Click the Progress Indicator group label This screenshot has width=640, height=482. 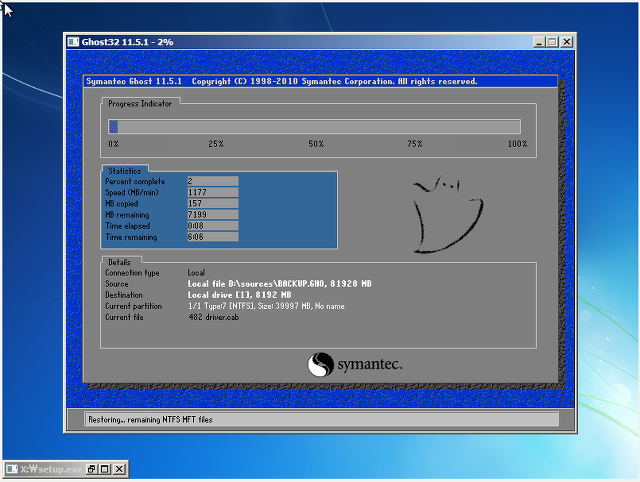click(x=140, y=104)
